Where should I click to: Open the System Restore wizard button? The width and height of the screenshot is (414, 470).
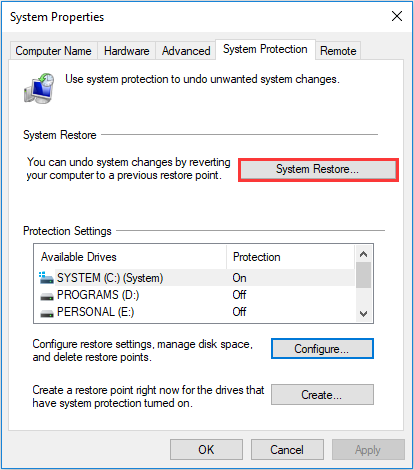318,170
